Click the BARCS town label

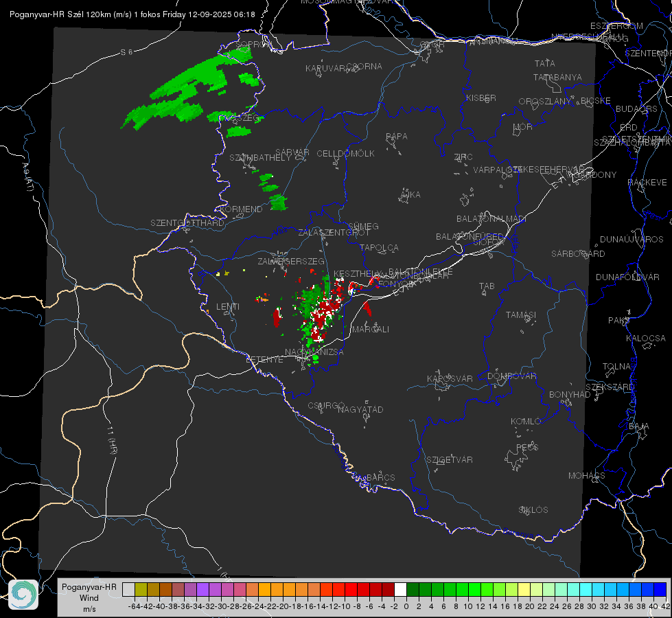coord(380,478)
